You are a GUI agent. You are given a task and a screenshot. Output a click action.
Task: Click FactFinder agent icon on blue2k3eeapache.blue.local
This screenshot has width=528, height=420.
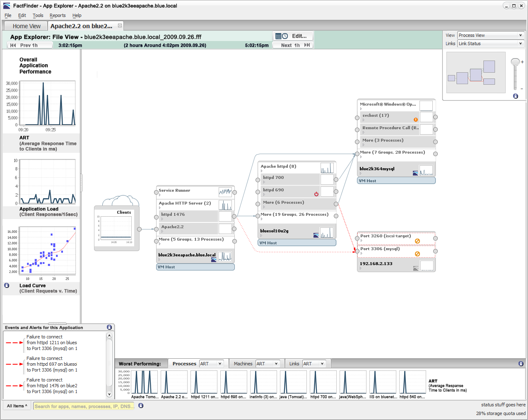click(214, 259)
